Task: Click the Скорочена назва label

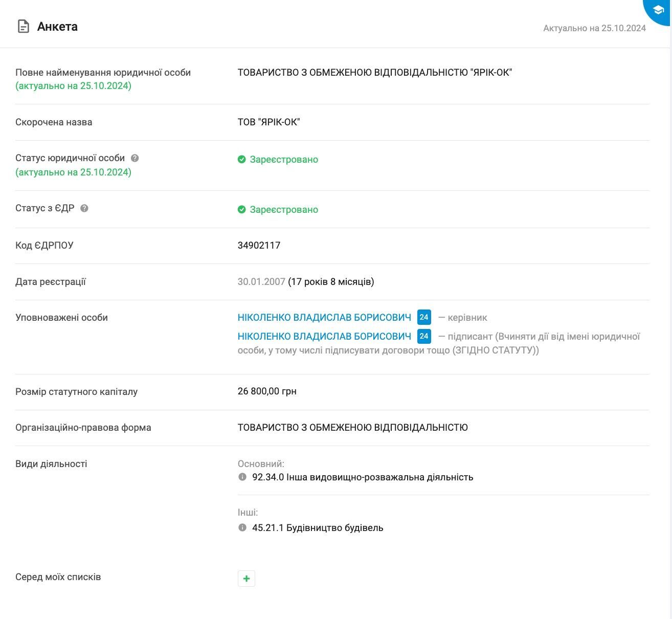Action: tap(54, 122)
